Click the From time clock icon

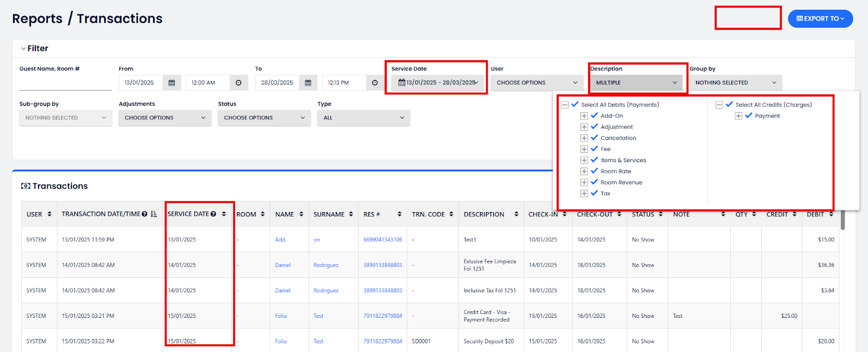click(239, 83)
